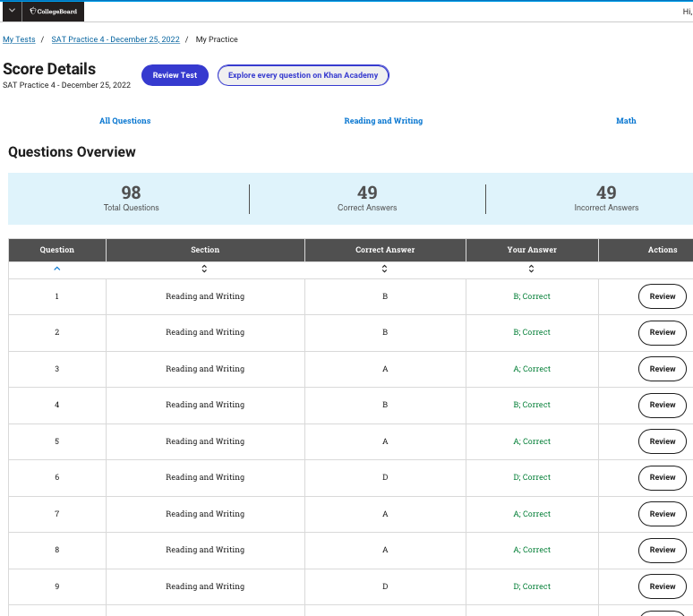Expand the top-left chevron dropdown menu
This screenshot has width=693, height=616.
[12, 11]
